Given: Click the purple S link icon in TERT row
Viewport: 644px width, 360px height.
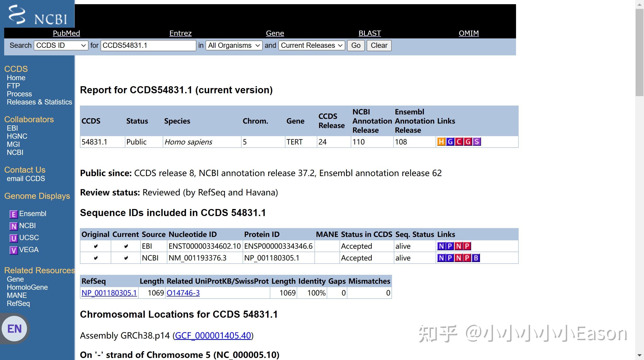Looking at the screenshot, I should click(477, 142).
